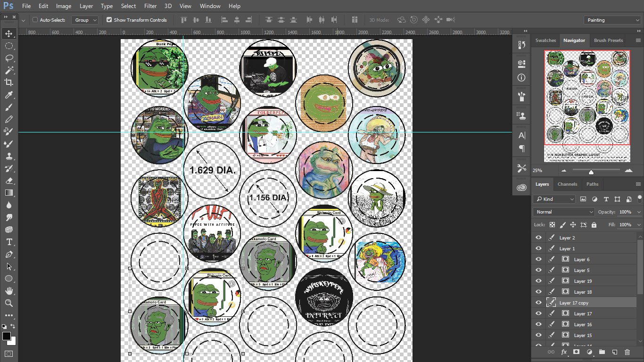Zoom out using small mountains button in Navigator
The image size is (644, 362).
pos(564,170)
